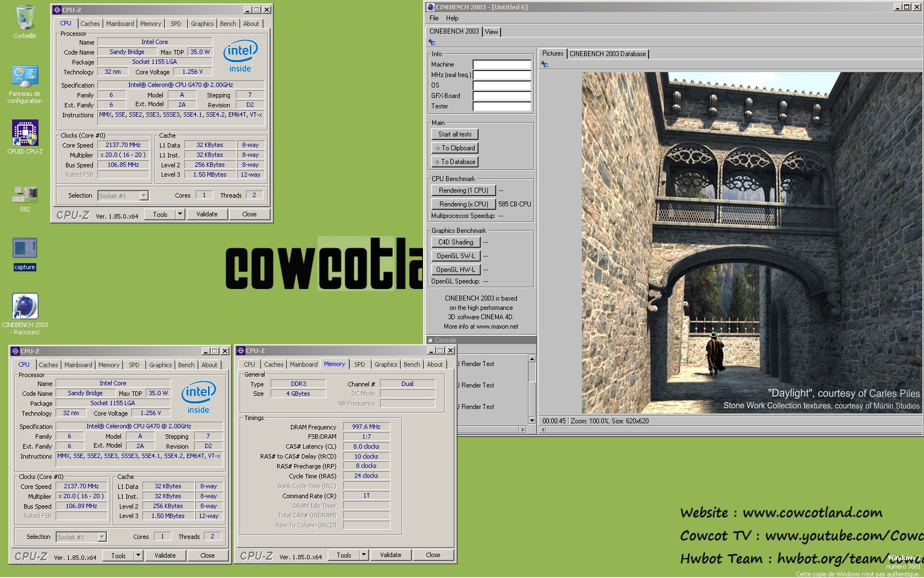The height and width of the screenshot is (578, 924).
Task: Click the MHz (real freq.) input field
Action: tap(502, 75)
